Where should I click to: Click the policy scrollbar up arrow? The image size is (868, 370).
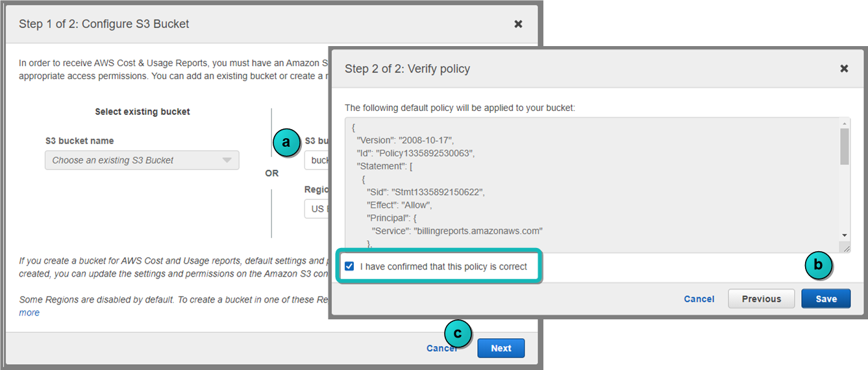844,123
